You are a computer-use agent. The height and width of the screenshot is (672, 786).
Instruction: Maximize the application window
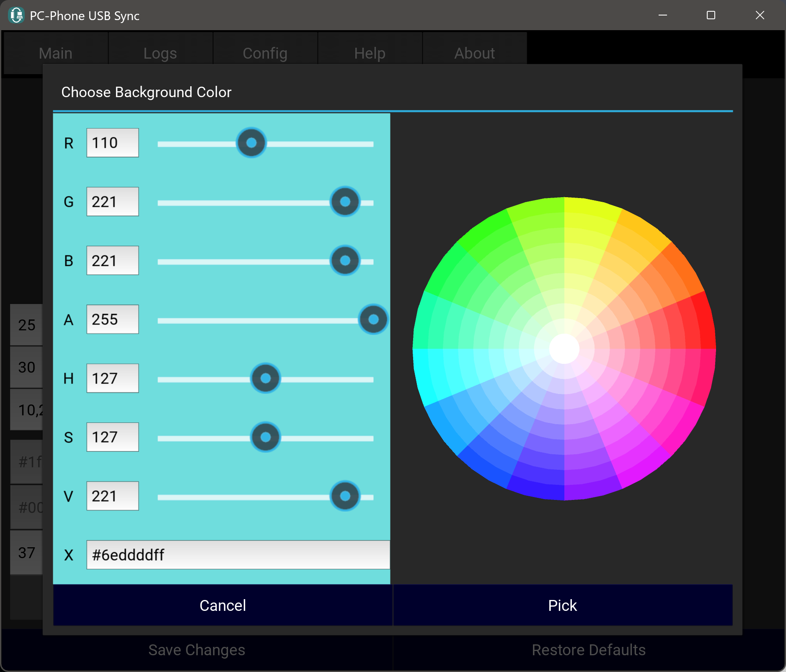click(711, 15)
